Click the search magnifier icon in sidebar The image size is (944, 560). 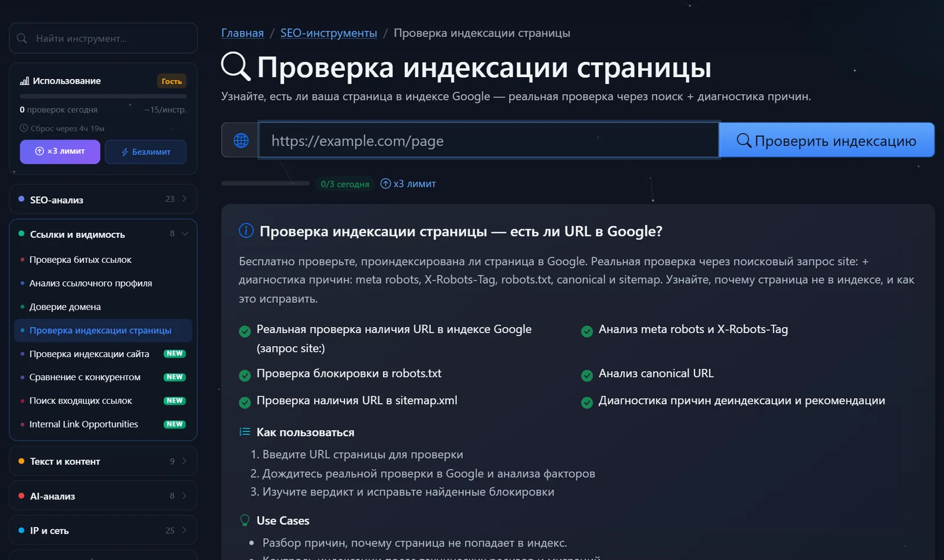click(x=22, y=38)
